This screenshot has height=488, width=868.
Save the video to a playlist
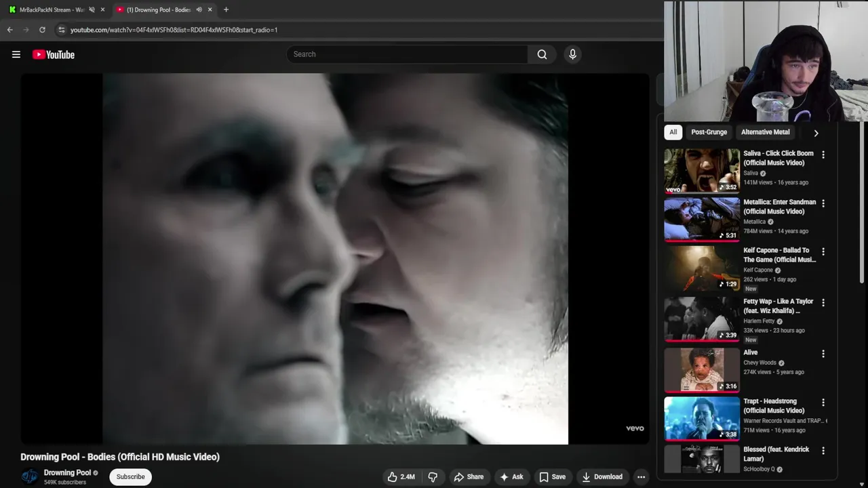(x=552, y=476)
